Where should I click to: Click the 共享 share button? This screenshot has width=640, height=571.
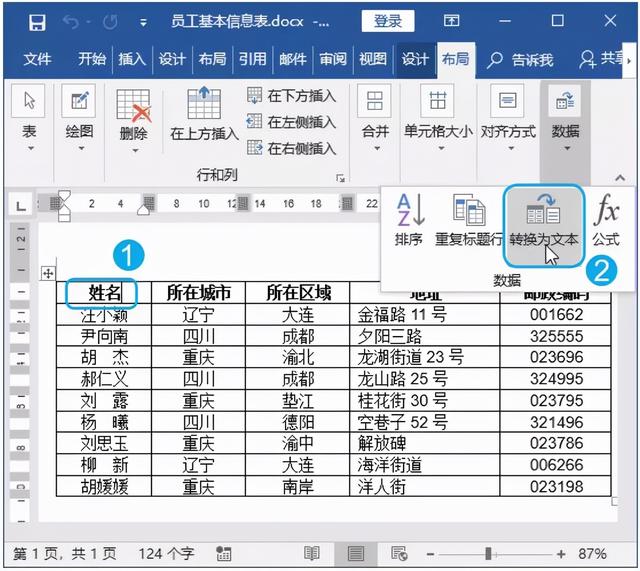601,59
